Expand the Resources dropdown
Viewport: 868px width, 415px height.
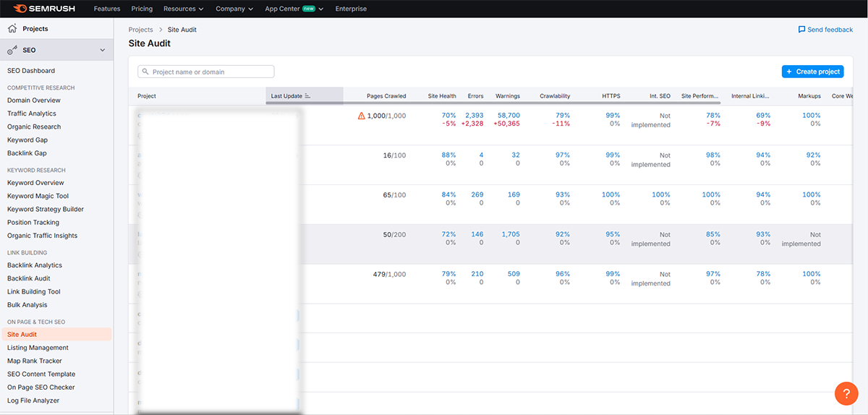[x=184, y=9]
